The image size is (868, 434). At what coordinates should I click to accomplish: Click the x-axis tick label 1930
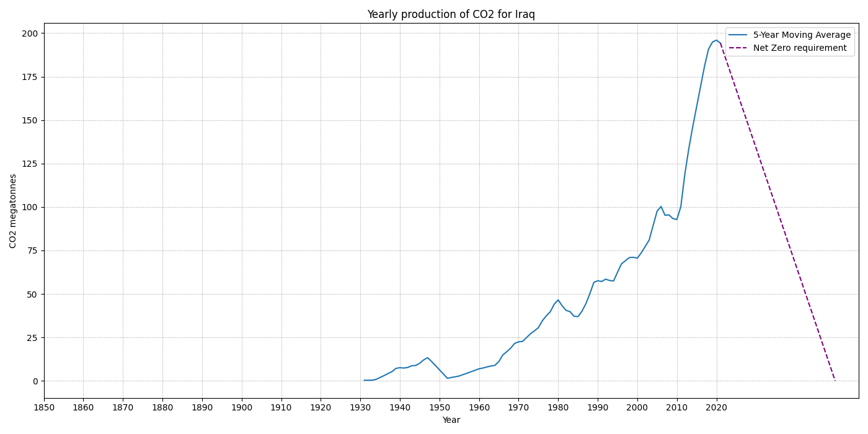(x=360, y=408)
